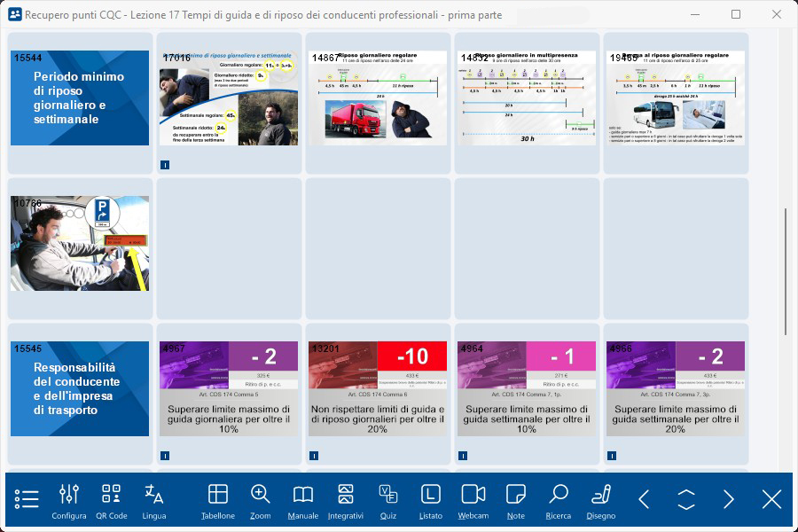
Task: Open slide 4967 guida giornaliera oltre 10%
Action: tap(229, 388)
